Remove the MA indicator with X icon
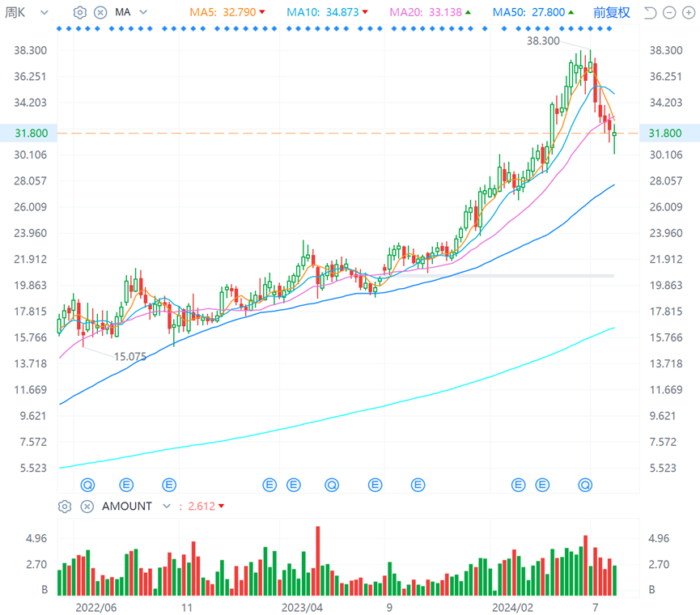The image size is (700, 615). click(x=100, y=12)
